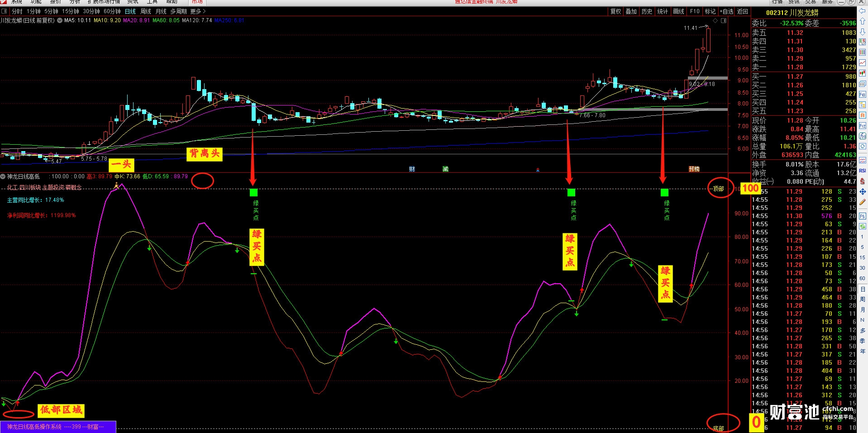Select the pencil drawing tool icon
The image size is (868, 433).
pos(863,202)
